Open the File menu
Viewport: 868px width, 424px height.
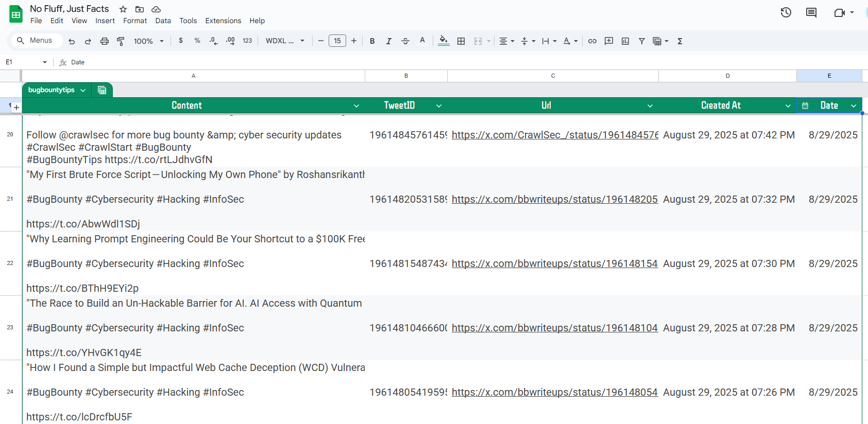click(x=36, y=21)
